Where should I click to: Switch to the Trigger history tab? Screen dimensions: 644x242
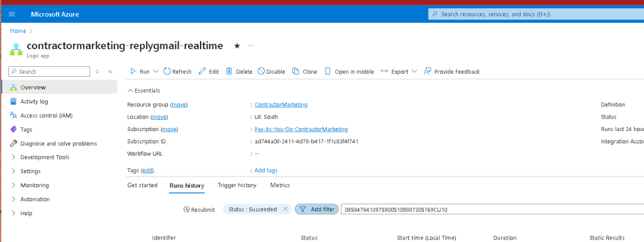pyautogui.click(x=237, y=185)
